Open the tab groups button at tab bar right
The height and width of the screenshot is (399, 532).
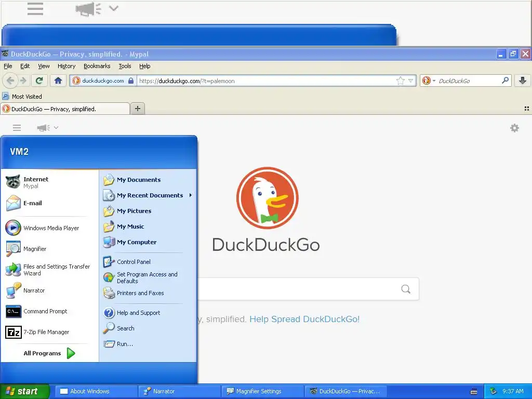(527, 109)
